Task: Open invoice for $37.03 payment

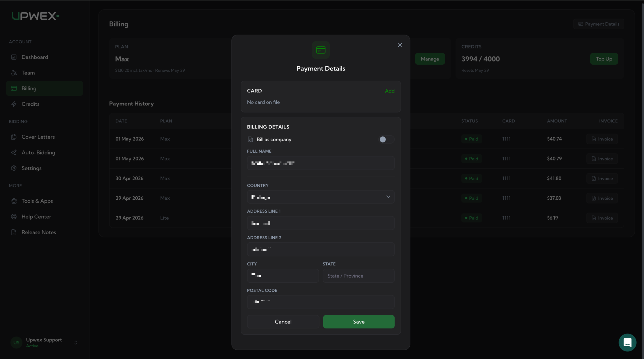Action: [x=602, y=198]
